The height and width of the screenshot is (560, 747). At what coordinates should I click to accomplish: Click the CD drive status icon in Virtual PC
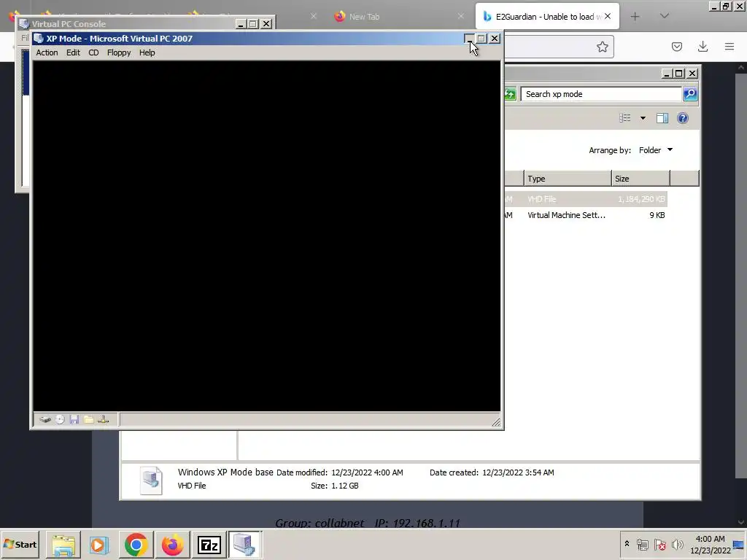60,419
